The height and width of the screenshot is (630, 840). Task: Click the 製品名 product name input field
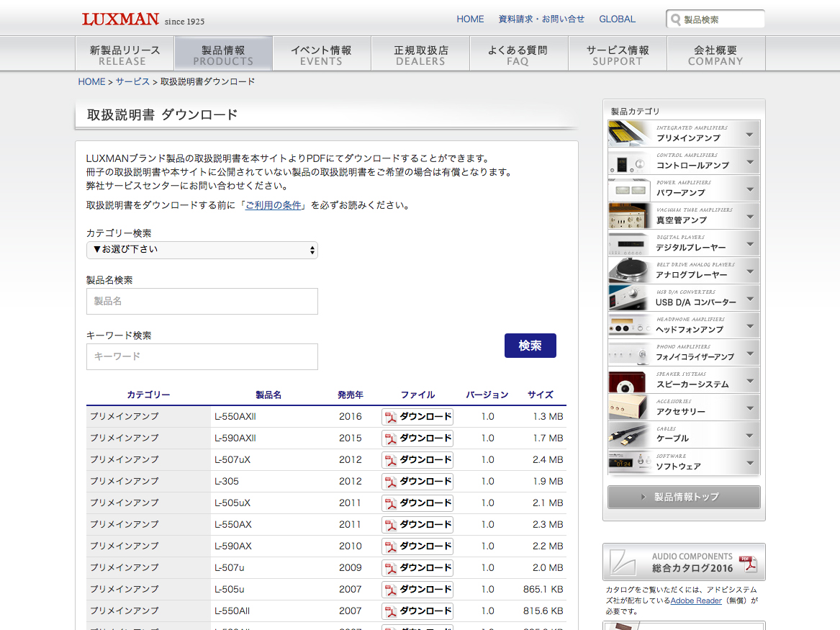click(202, 301)
